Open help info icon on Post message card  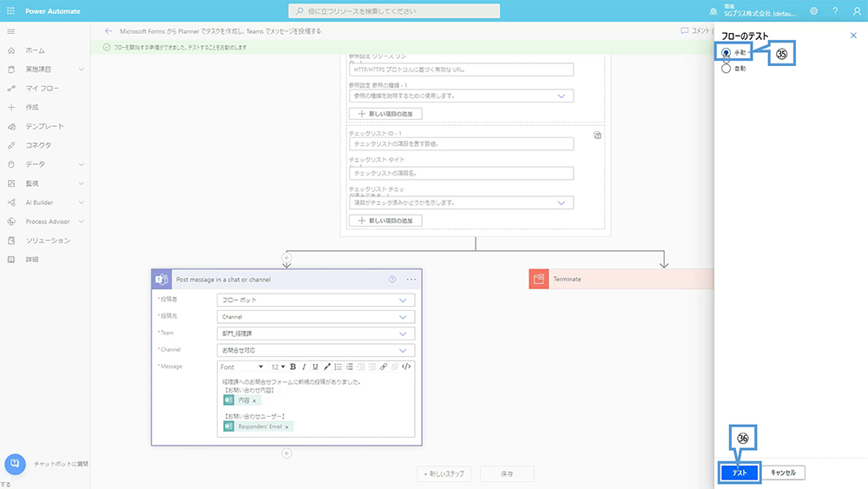(392, 279)
